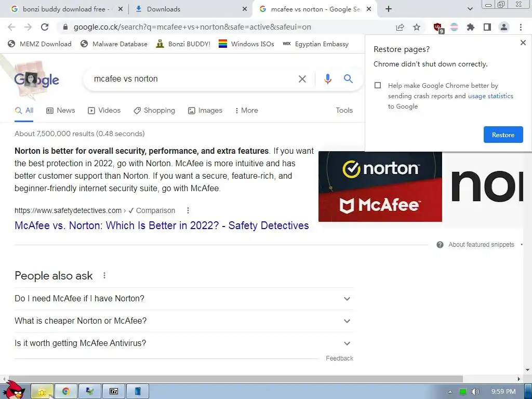Viewport: 532px width, 399px height.
Task: Open the volume speaker tray icon
Action: pos(475,392)
